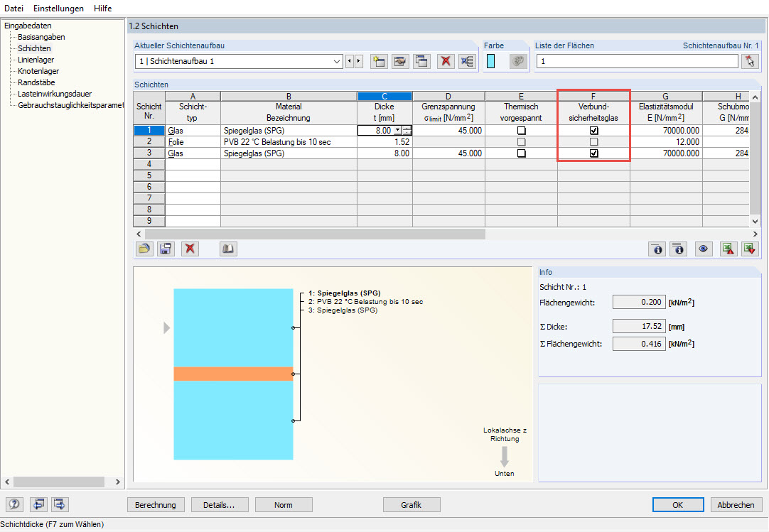Select Knotenlager in the navigator tree

tap(38, 70)
